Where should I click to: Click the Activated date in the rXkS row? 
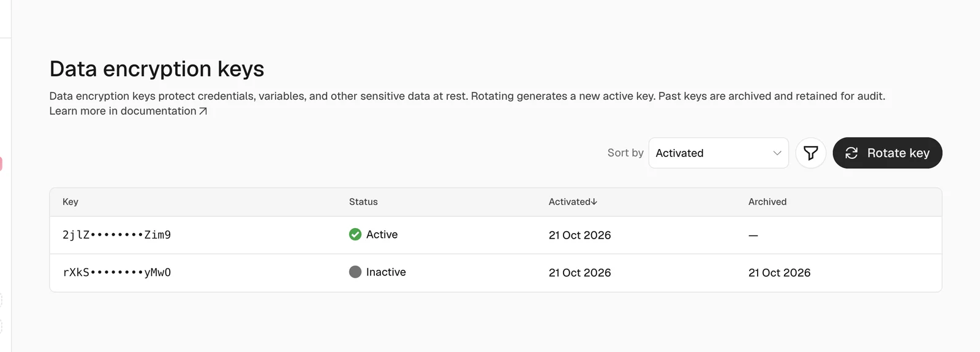click(579, 273)
